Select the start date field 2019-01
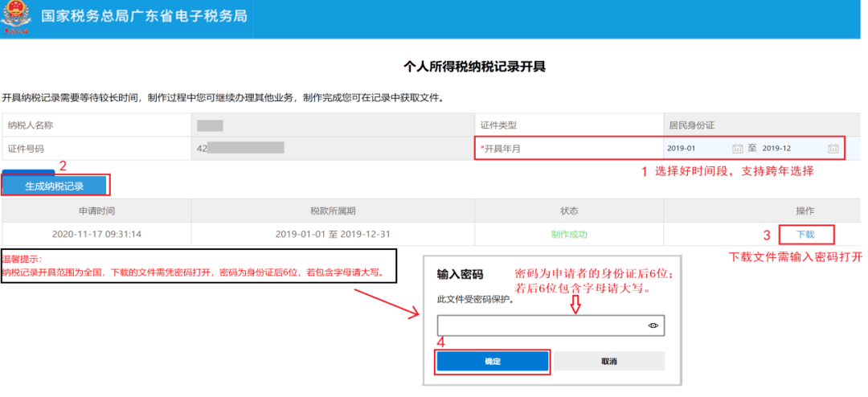 point(681,149)
